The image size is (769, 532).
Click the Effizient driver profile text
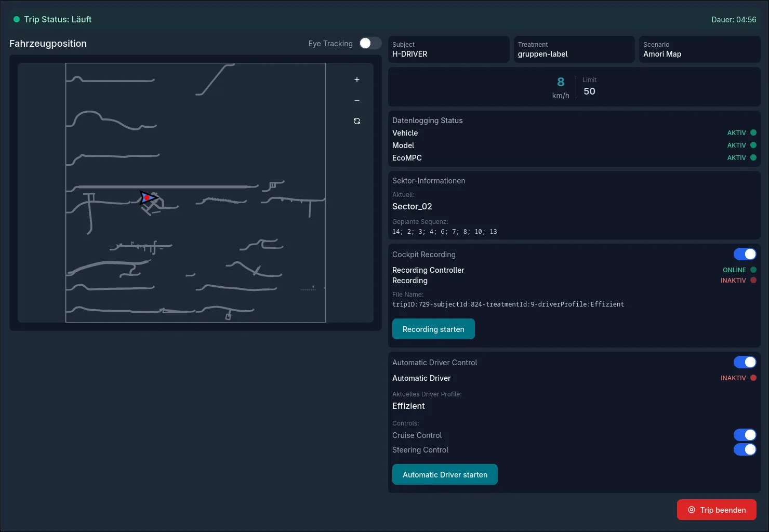click(408, 406)
